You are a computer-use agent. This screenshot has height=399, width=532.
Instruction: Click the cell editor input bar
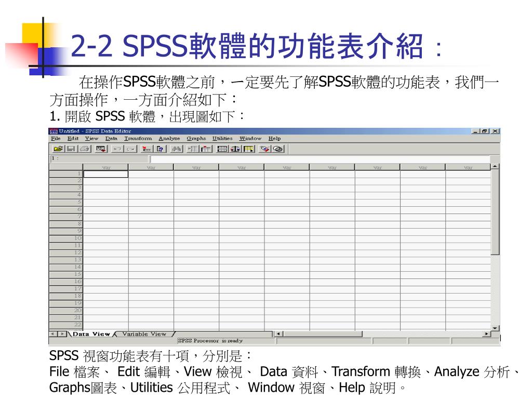tap(320, 159)
